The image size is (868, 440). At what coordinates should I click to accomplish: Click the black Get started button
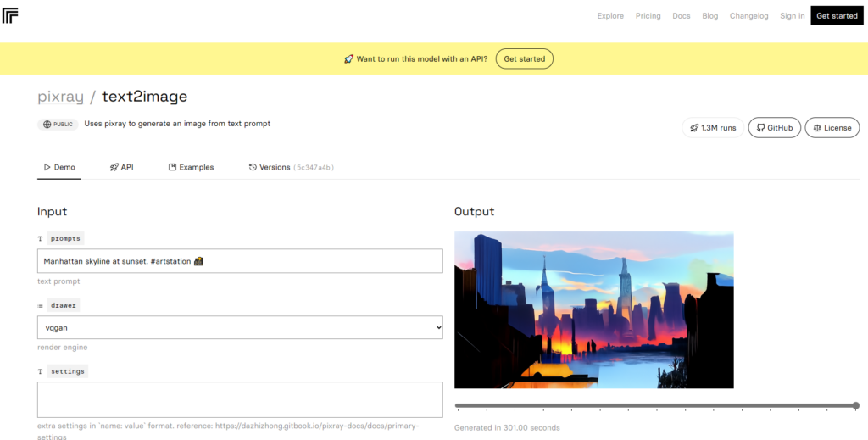(837, 15)
